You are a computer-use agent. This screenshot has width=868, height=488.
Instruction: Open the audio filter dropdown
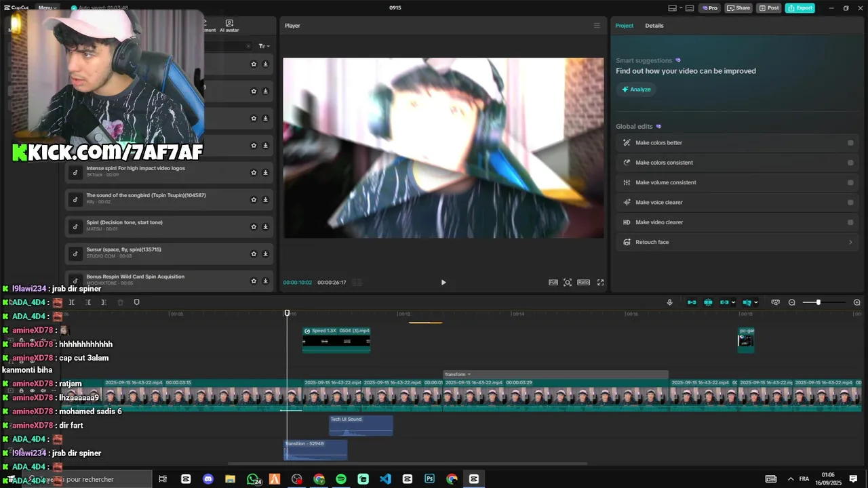tap(264, 46)
